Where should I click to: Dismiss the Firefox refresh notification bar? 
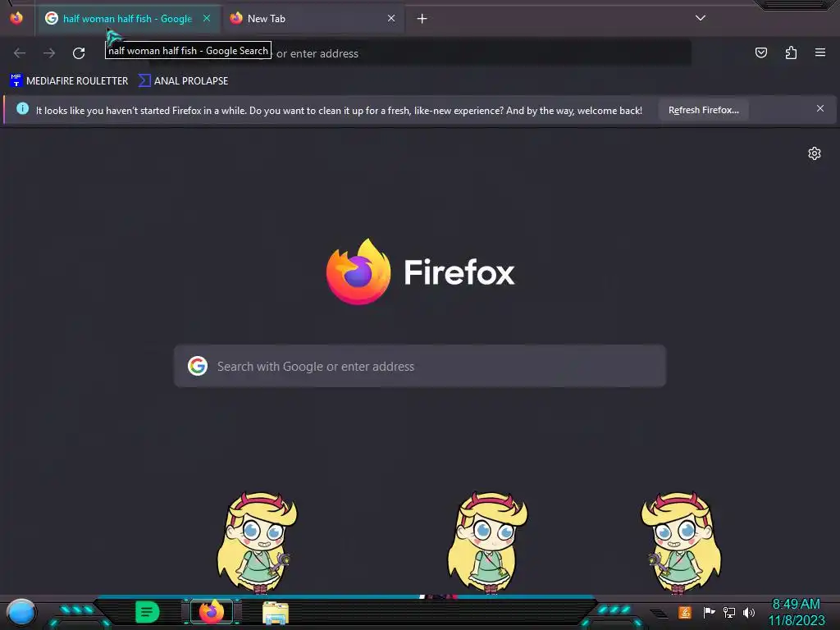(820, 109)
